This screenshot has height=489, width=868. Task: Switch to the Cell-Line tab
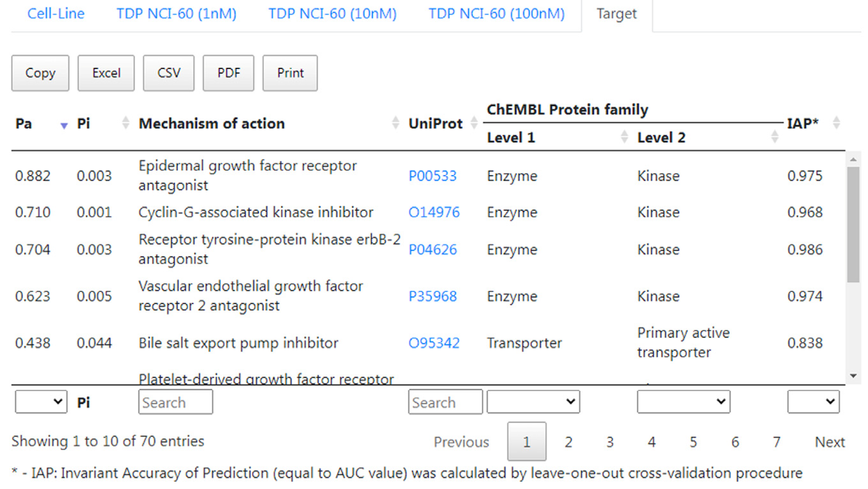(56, 14)
